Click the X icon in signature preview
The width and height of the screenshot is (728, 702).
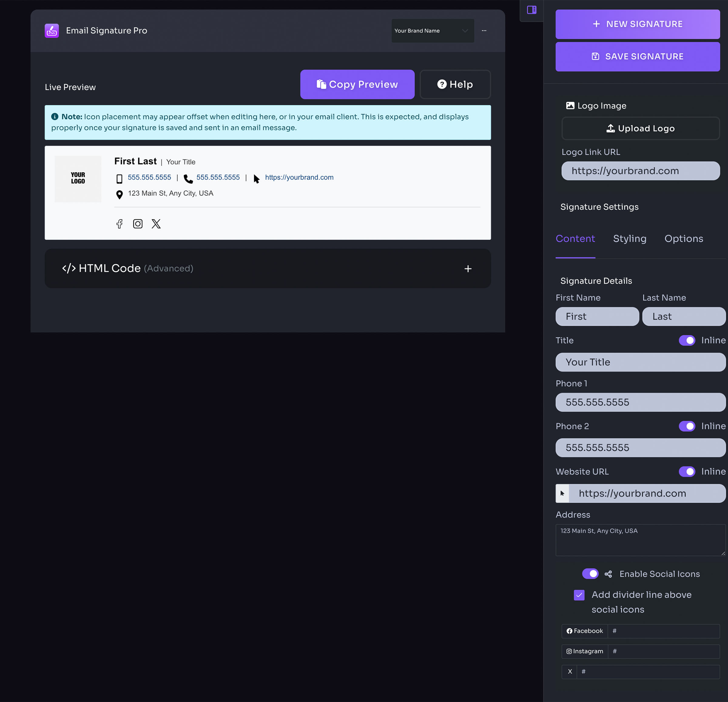tap(156, 224)
